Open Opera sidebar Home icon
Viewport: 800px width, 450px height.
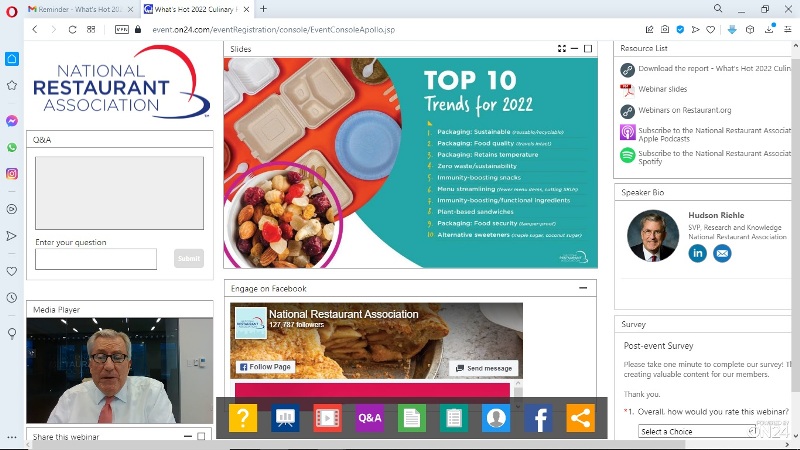click(x=12, y=58)
